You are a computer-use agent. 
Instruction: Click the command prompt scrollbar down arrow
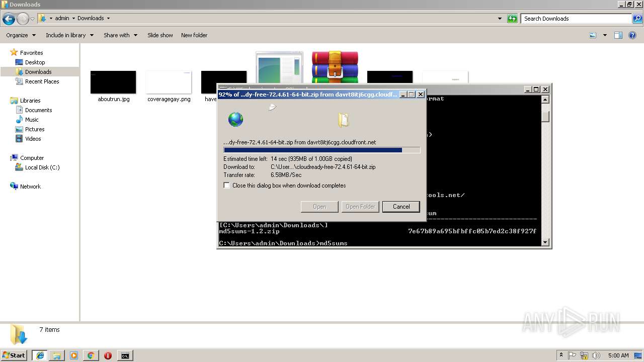pos(545,242)
